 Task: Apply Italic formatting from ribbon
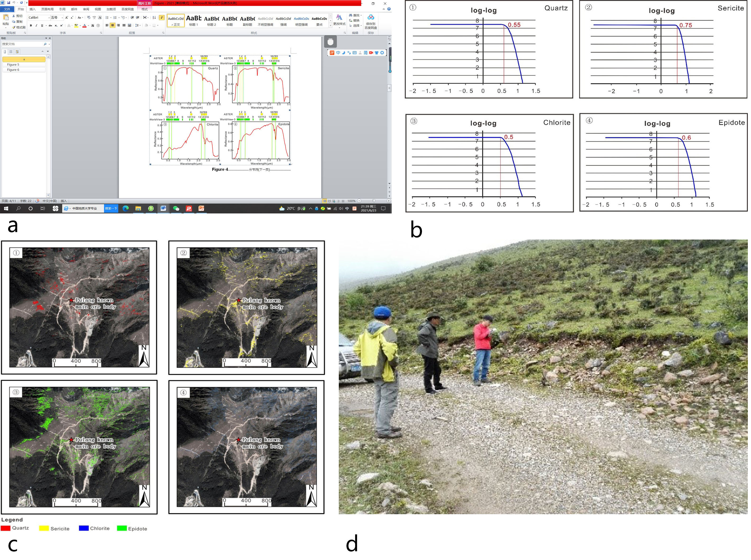click(36, 25)
